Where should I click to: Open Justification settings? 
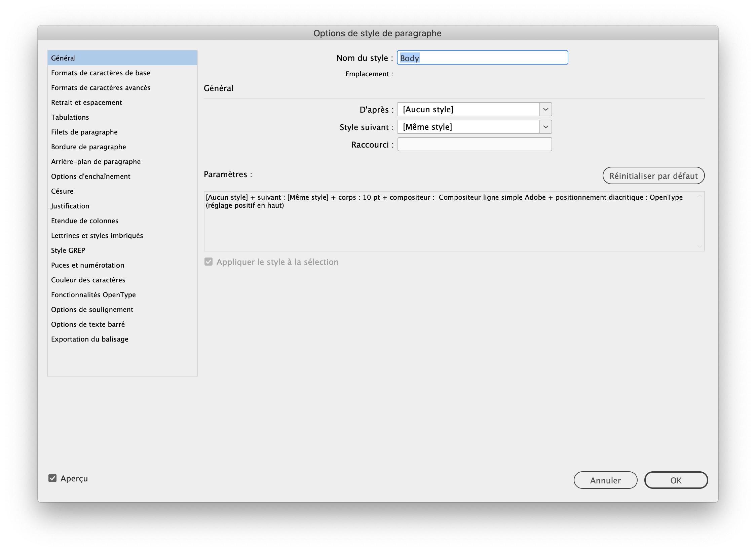[70, 206]
